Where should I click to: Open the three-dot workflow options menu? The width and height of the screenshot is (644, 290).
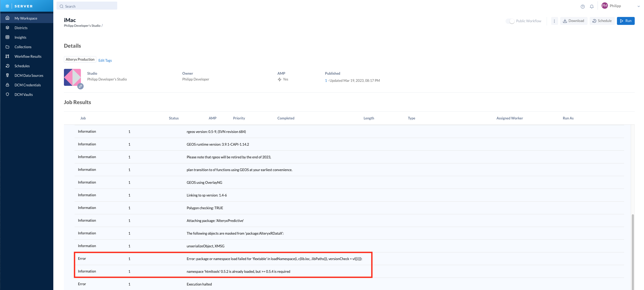tap(554, 21)
